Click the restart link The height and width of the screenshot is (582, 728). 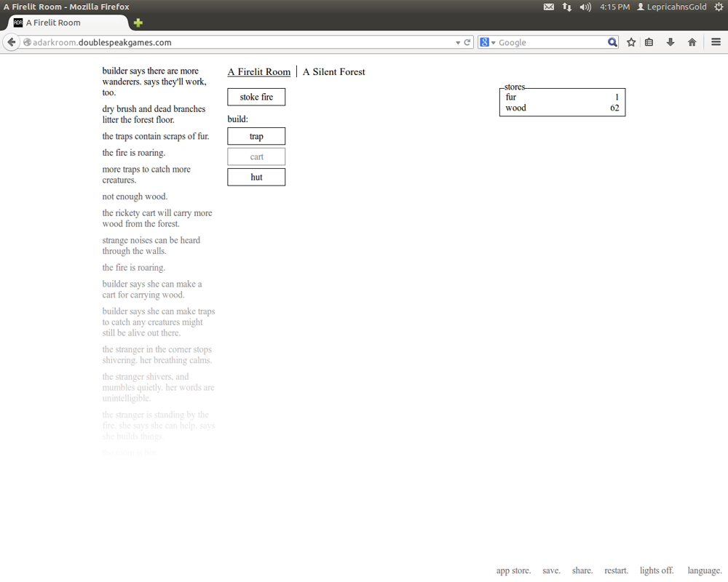[615, 570]
